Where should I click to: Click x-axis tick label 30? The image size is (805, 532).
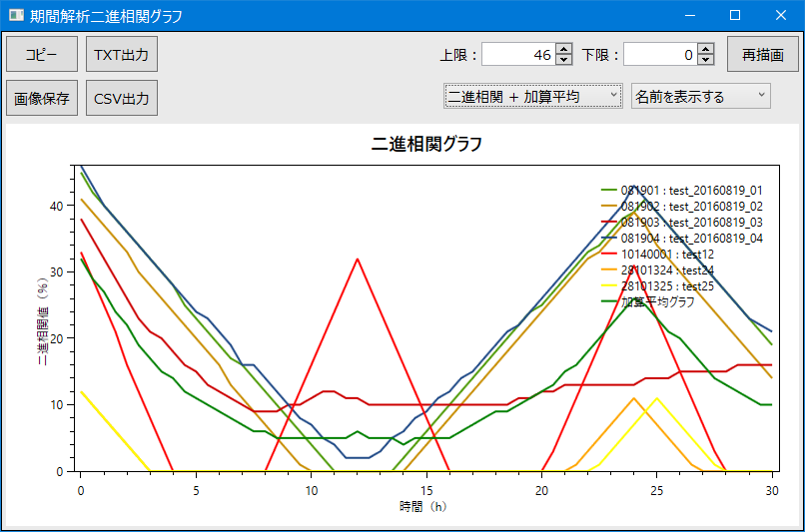[x=772, y=491]
